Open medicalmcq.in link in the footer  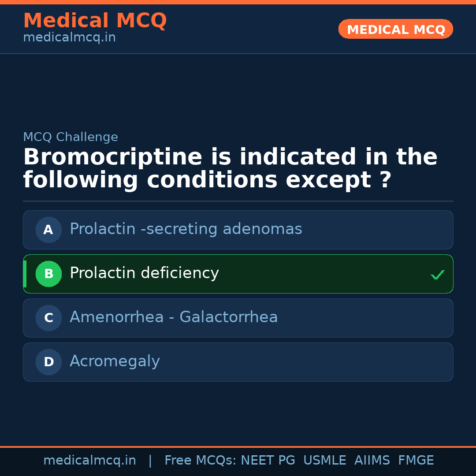89,461
